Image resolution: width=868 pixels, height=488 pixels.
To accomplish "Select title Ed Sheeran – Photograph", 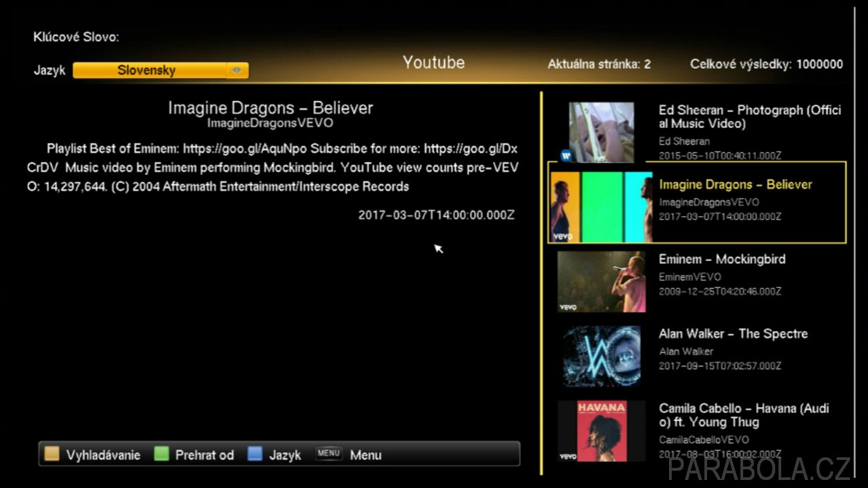I will [x=750, y=117].
